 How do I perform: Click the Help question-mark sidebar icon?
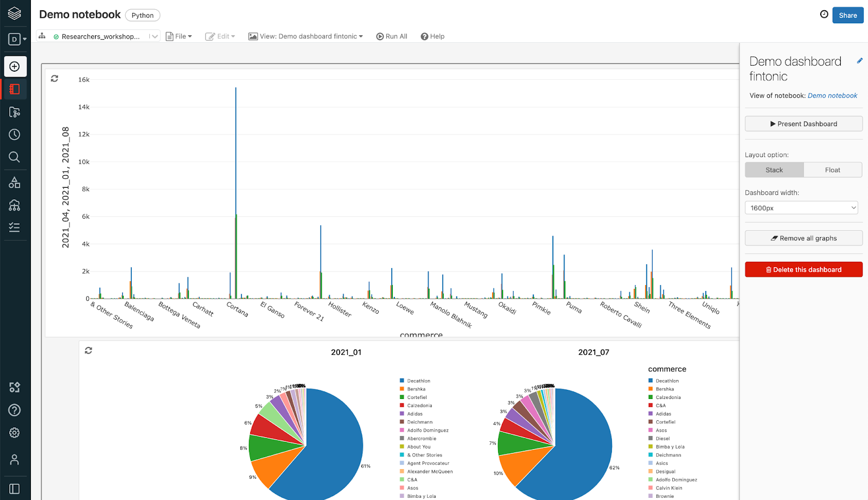[x=15, y=410]
